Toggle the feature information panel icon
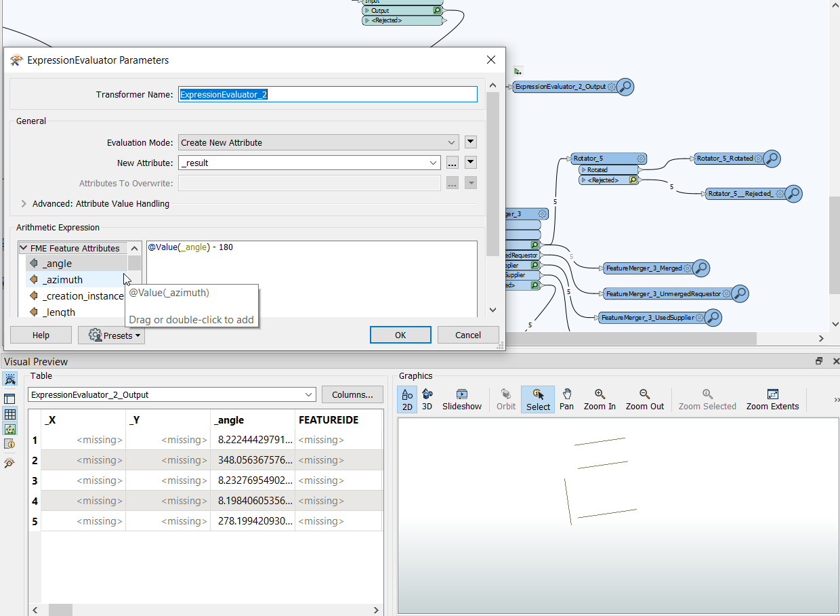Screen dimensions: 840x616 [10, 444]
